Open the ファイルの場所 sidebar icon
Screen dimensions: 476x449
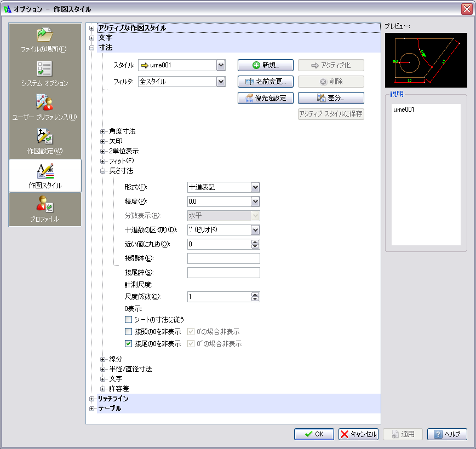pyautogui.click(x=44, y=40)
